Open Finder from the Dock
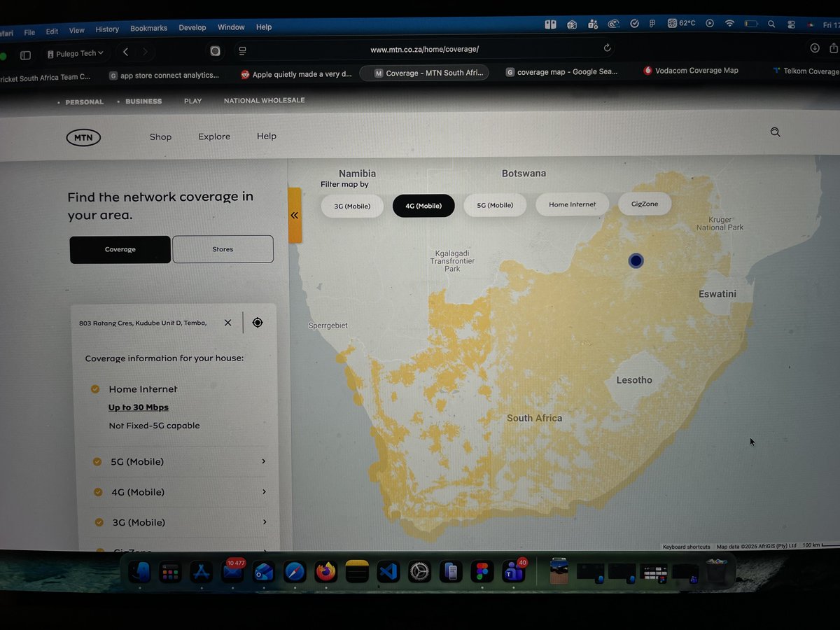 coord(139,572)
